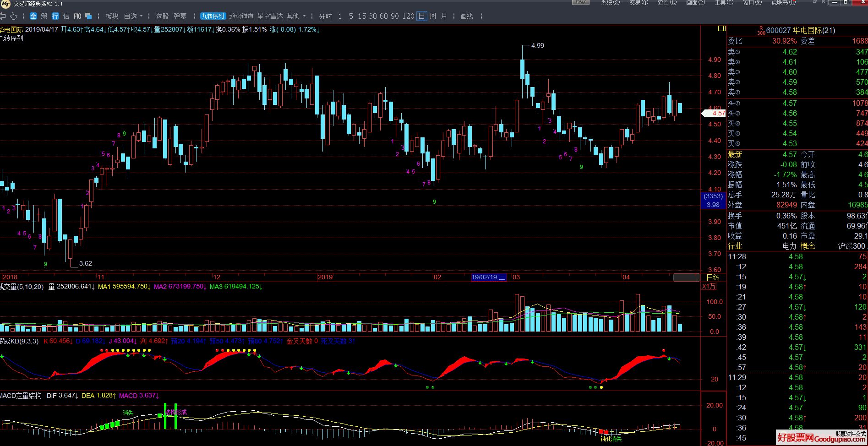Select the weekly 周 period
Image resolution: width=868 pixels, height=446 pixels.
coord(432,16)
